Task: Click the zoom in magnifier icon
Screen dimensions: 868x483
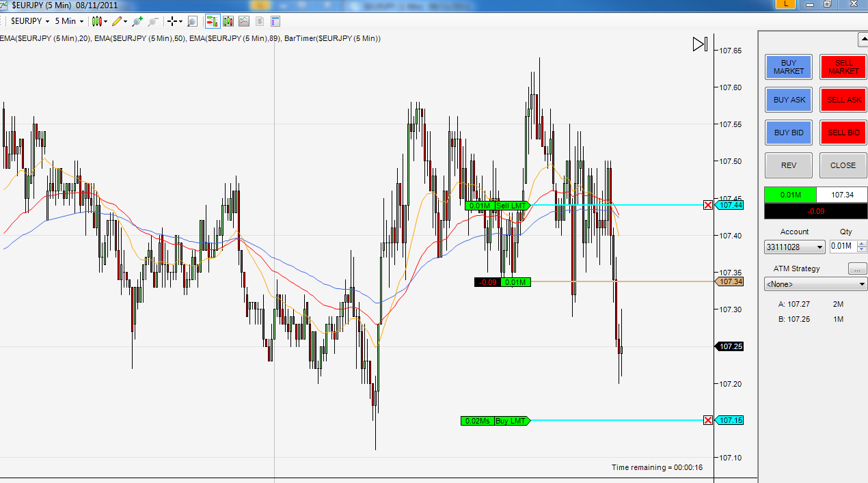Action: tap(137, 21)
